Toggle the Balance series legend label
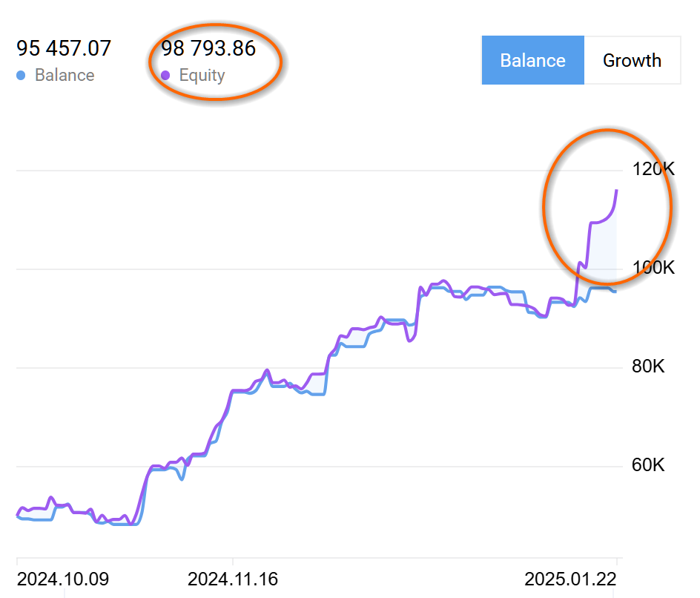The width and height of the screenshot is (700, 598). tap(65, 76)
